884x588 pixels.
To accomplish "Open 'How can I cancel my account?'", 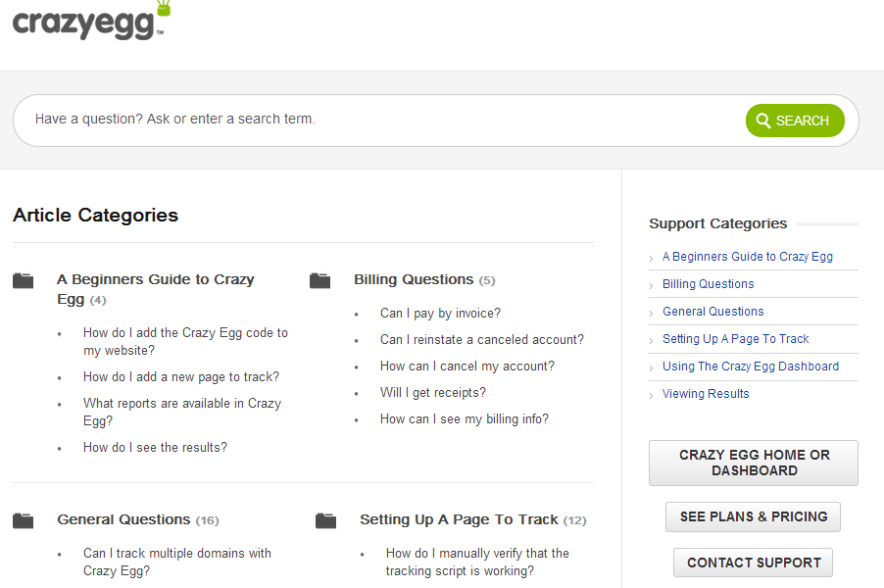I will [x=467, y=367].
